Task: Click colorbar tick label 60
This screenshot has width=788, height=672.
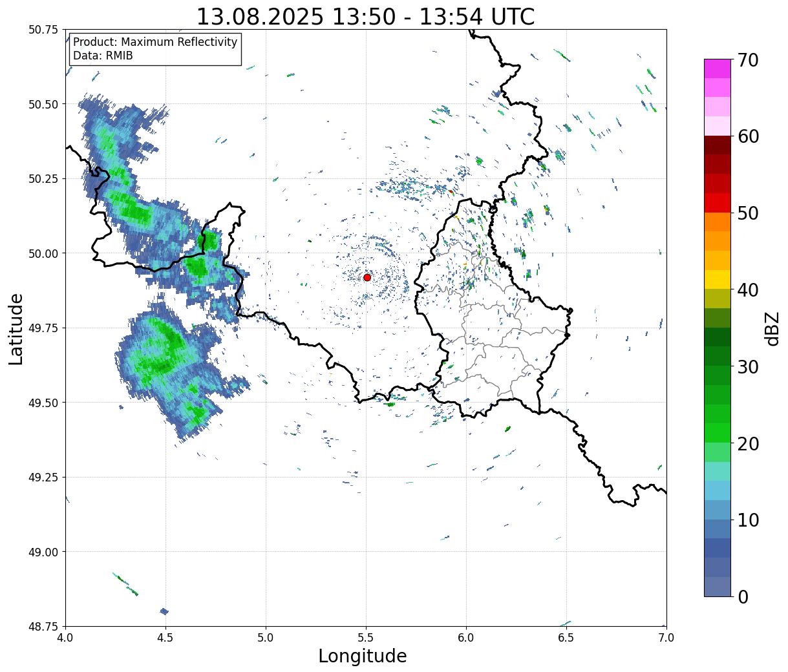Action: click(749, 136)
